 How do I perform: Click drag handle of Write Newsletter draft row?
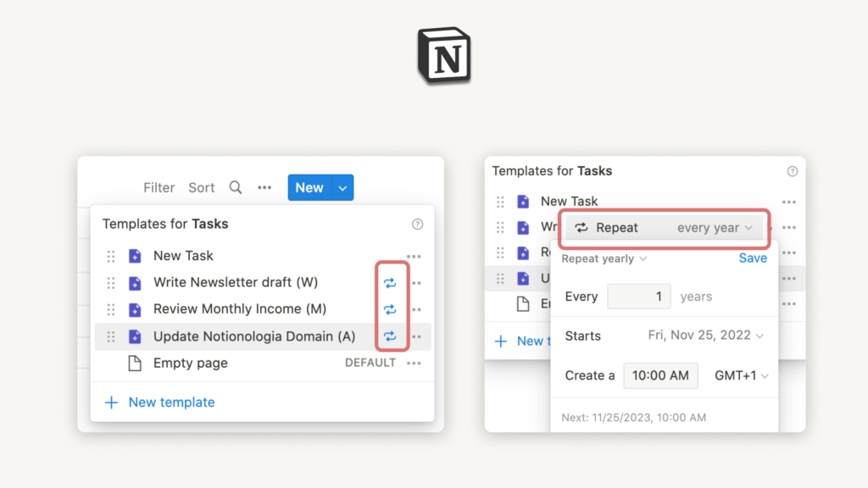tap(111, 283)
